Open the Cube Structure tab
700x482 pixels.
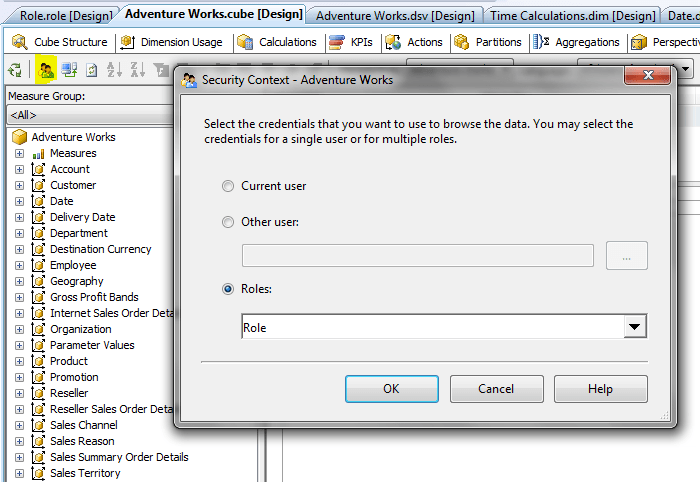pyautogui.click(x=60, y=42)
